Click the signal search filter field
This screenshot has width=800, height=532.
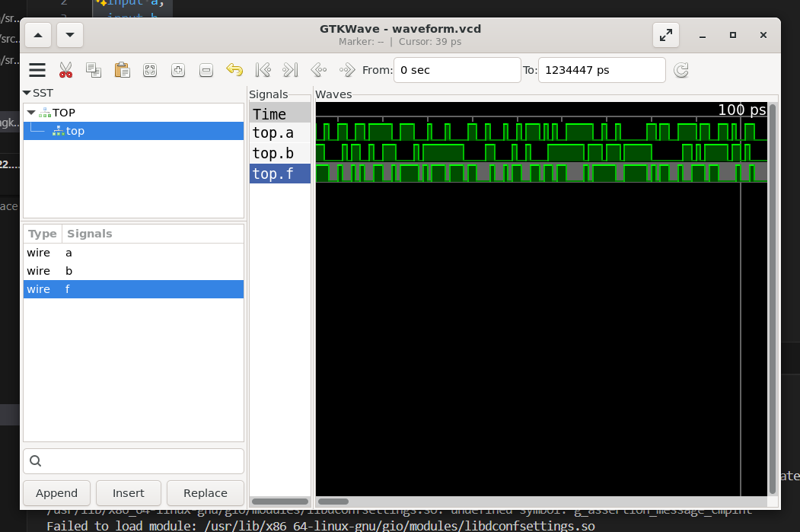click(x=134, y=461)
